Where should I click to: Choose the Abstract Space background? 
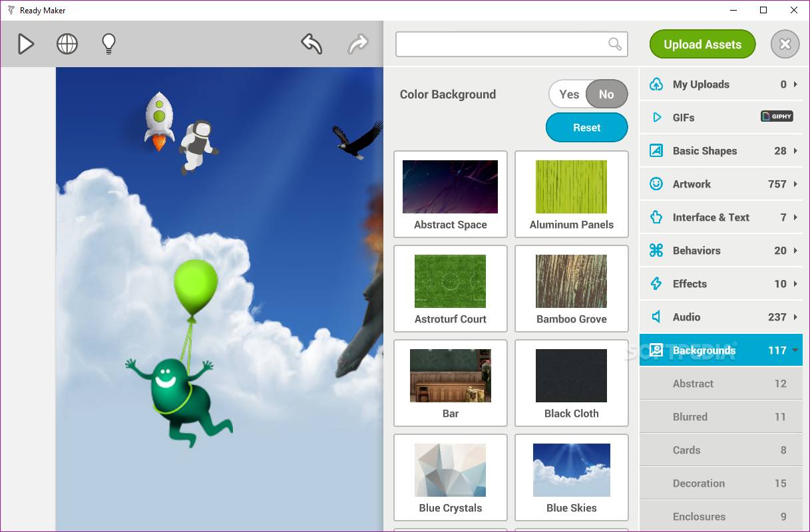(x=451, y=194)
